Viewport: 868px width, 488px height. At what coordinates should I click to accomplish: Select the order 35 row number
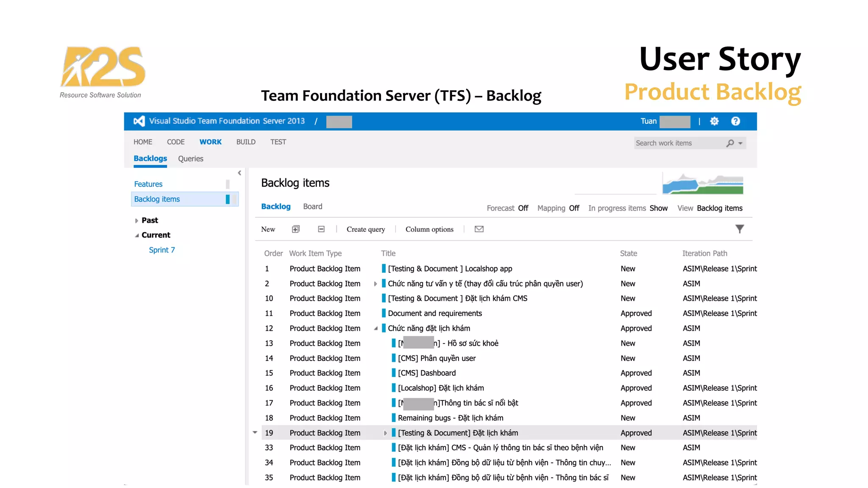coord(269,477)
